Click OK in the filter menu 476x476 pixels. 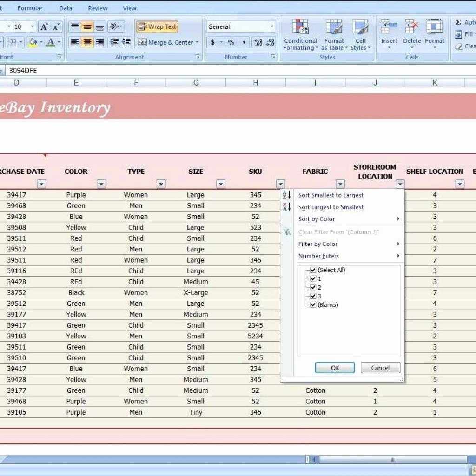335,368
